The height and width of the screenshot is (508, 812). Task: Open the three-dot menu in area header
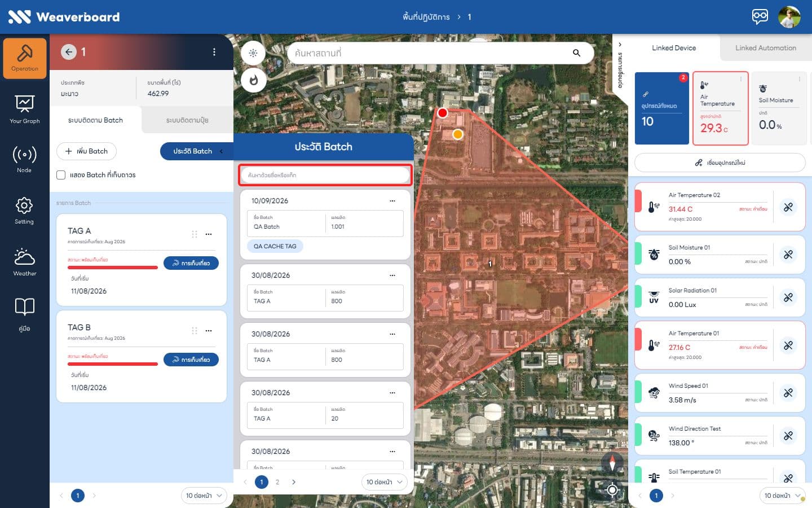pos(214,52)
